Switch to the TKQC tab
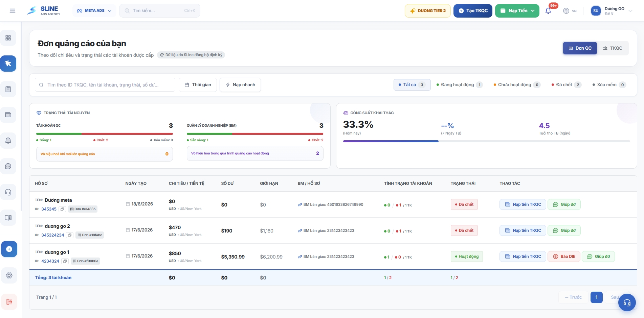This screenshot has height=318, width=644. (x=613, y=48)
